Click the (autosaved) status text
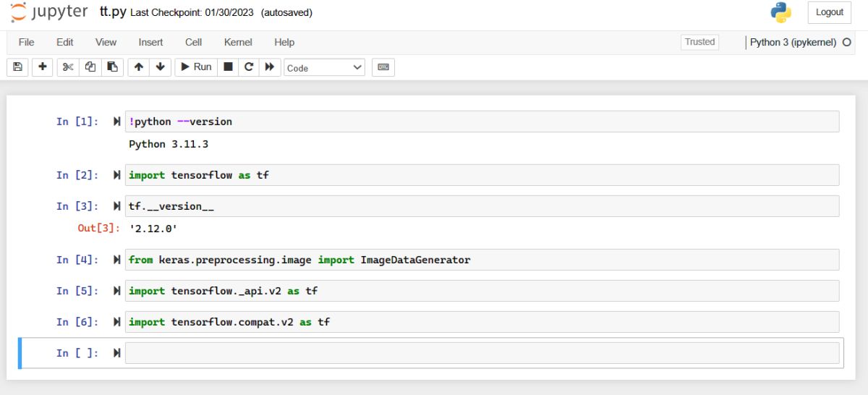The width and height of the screenshot is (868, 395). (x=287, y=13)
